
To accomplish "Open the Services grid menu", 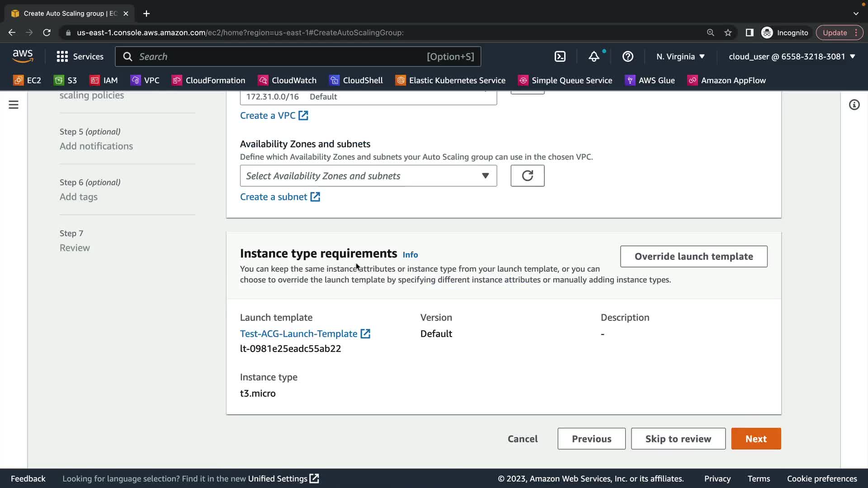I will click(80, 56).
